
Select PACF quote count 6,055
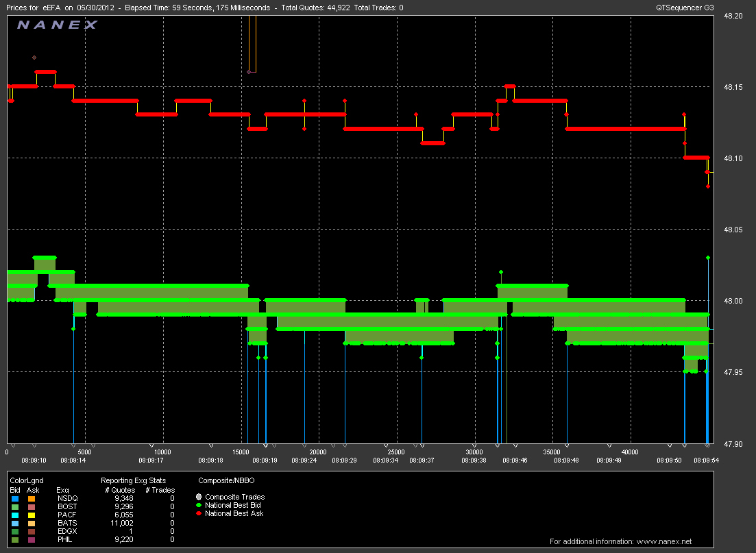coord(124,515)
